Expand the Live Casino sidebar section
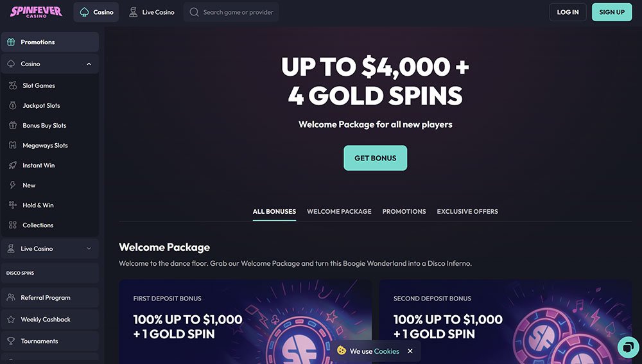Image resolution: width=642 pixels, height=364 pixels. 89,248
